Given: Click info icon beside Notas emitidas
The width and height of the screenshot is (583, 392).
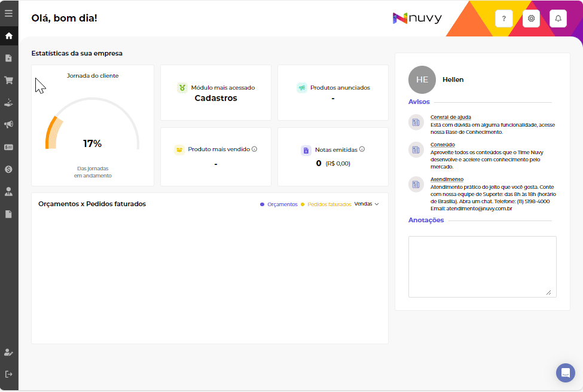Looking at the screenshot, I should point(362,149).
